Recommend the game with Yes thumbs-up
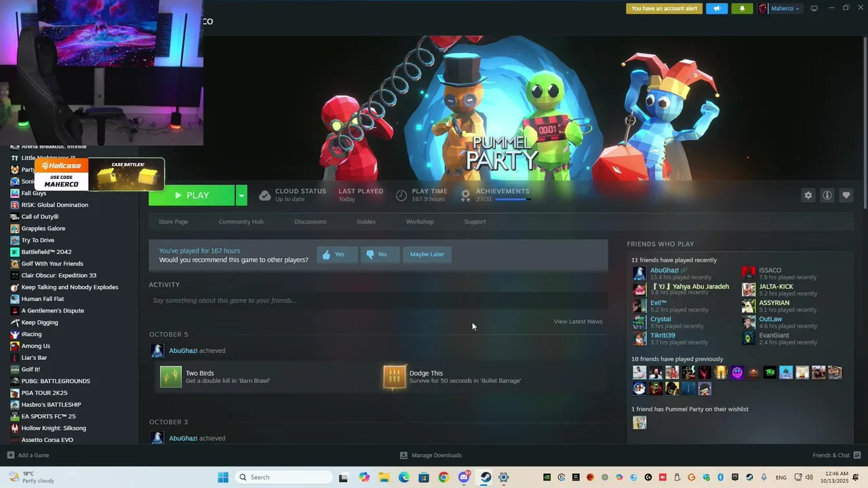 pyautogui.click(x=337, y=254)
